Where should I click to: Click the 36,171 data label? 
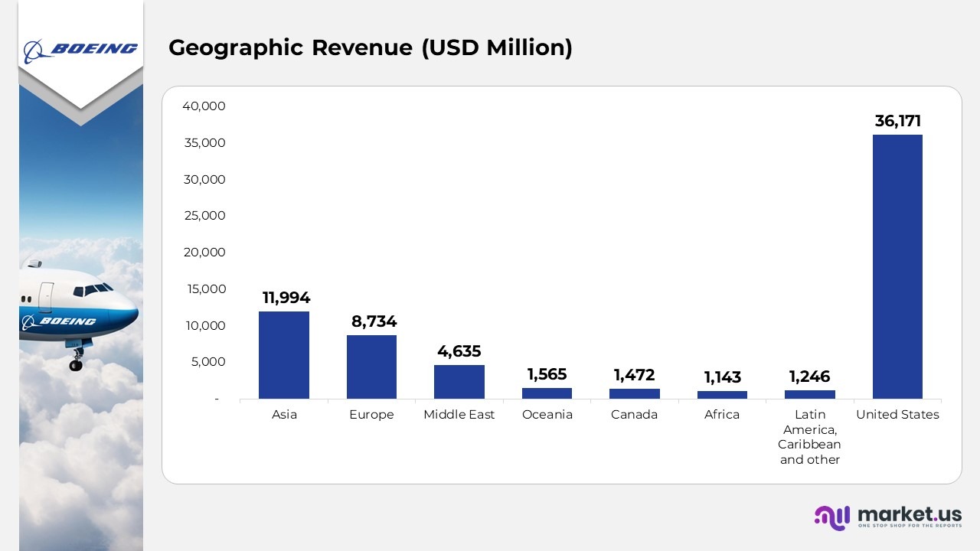pyautogui.click(x=897, y=121)
